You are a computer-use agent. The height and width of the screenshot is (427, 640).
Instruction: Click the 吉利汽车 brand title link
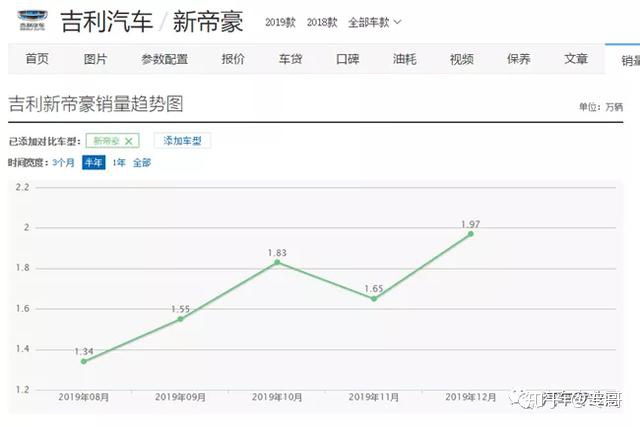point(107,21)
